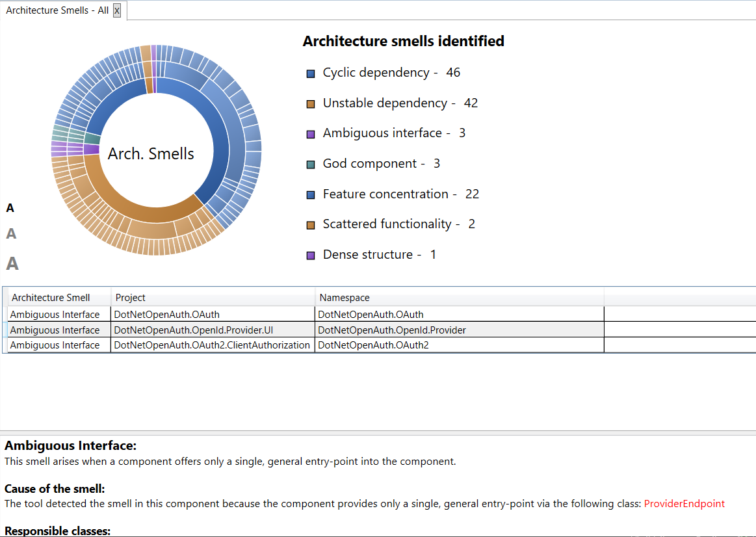Screen dimensions: 756x537
Task: Click the Arch. Smells chart center
Action: click(151, 154)
